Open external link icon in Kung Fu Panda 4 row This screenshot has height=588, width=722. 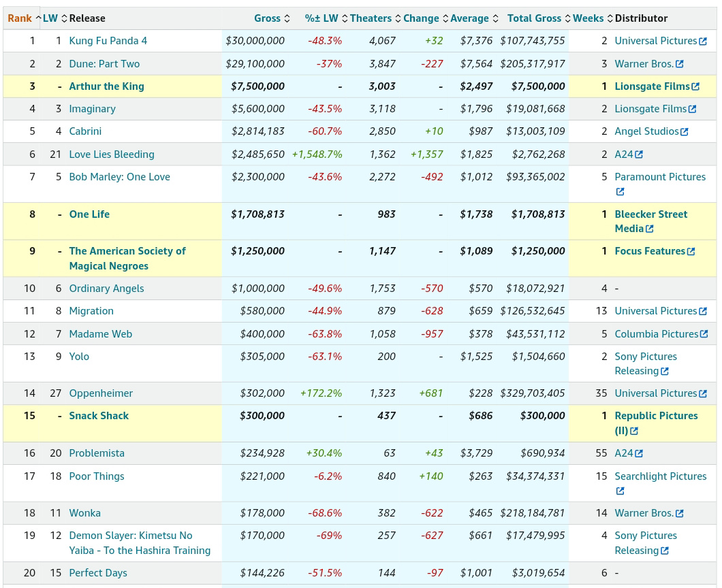click(703, 42)
